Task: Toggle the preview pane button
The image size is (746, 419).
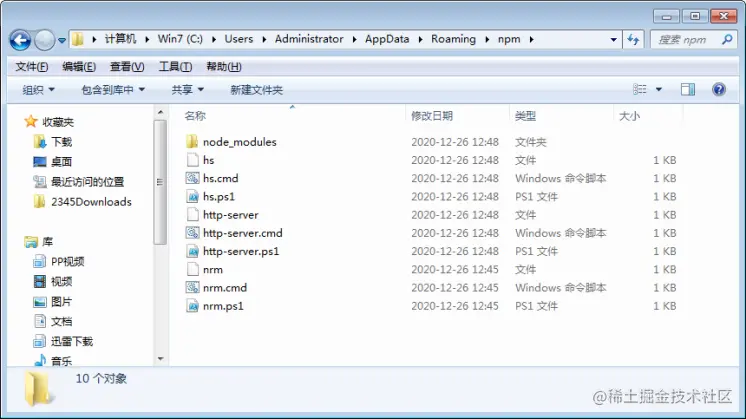Action: pyautogui.click(x=688, y=89)
